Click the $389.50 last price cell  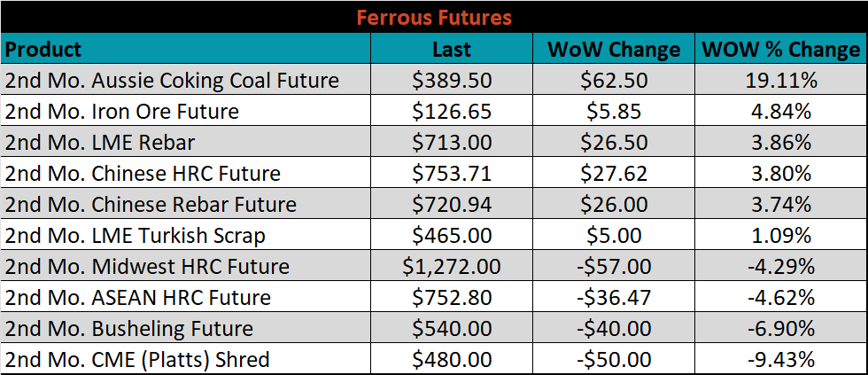(452, 80)
